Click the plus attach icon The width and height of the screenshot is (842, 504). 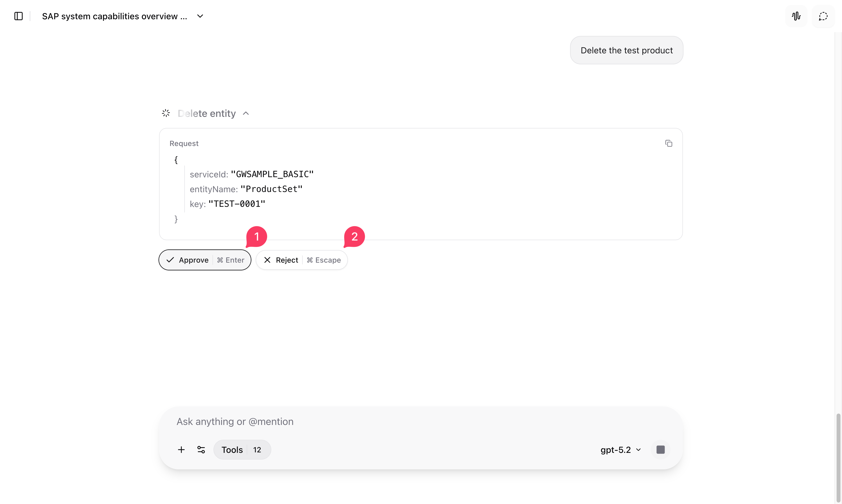(181, 450)
